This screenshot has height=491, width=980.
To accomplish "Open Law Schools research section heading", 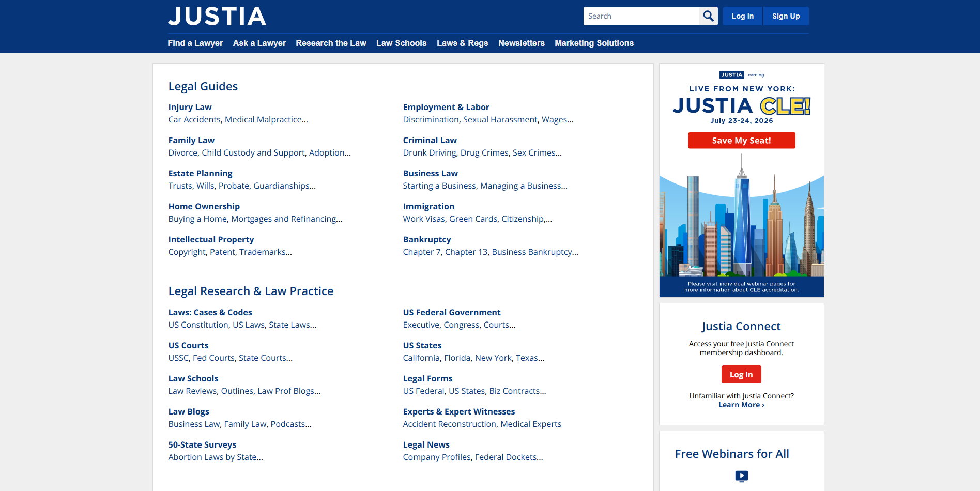I will (193, 378).
